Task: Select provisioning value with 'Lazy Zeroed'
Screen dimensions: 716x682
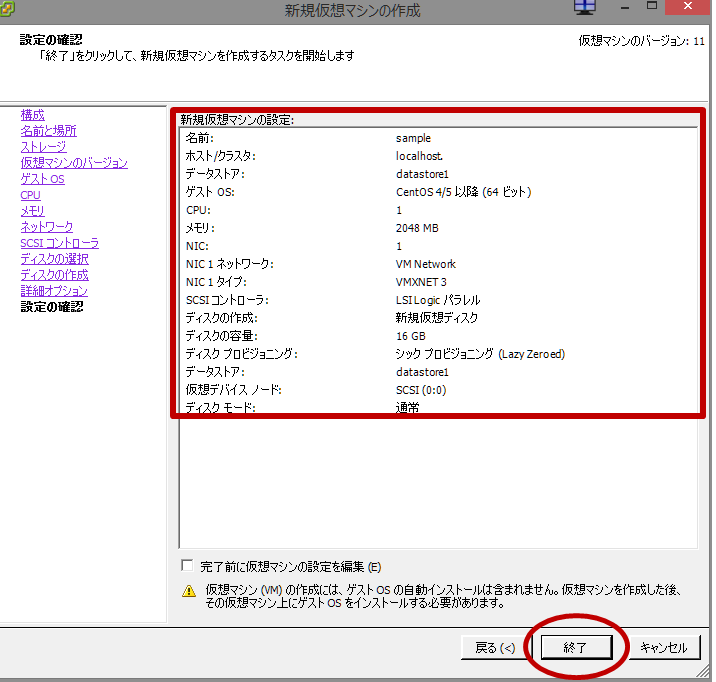Action: point(480,354)
